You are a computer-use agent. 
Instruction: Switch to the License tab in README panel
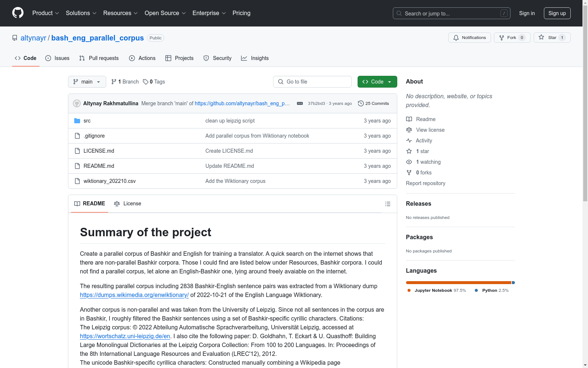[128, 204]
